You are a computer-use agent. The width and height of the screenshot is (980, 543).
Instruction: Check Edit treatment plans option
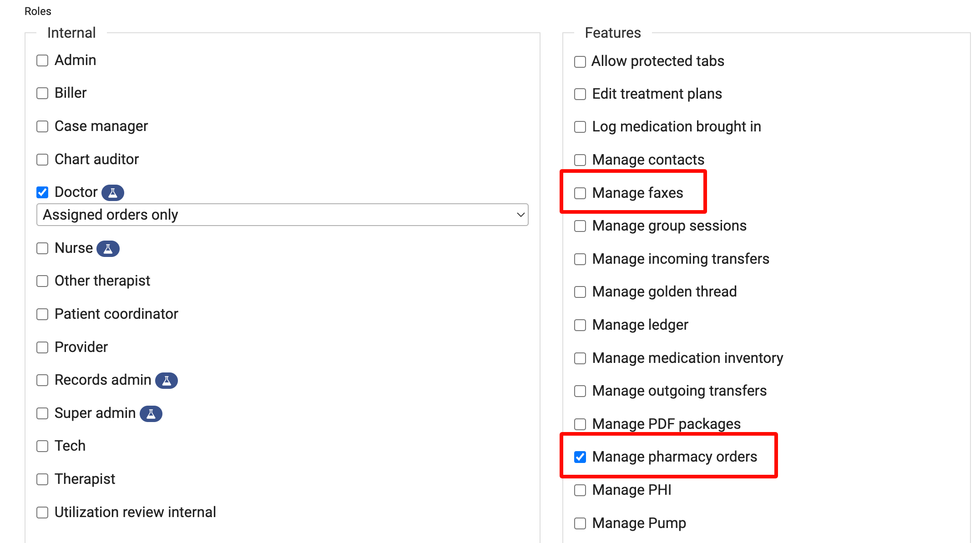click(x=580, y=94)
